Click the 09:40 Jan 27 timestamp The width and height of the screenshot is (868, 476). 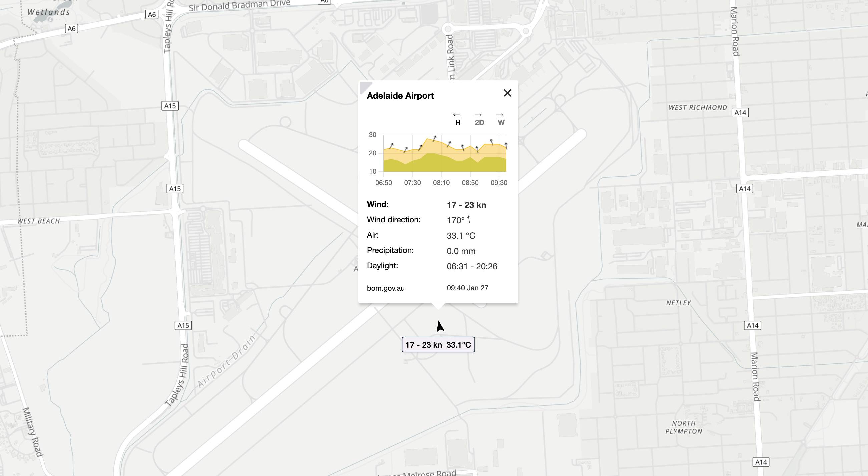pyautogui.click(x=467, y=288)
